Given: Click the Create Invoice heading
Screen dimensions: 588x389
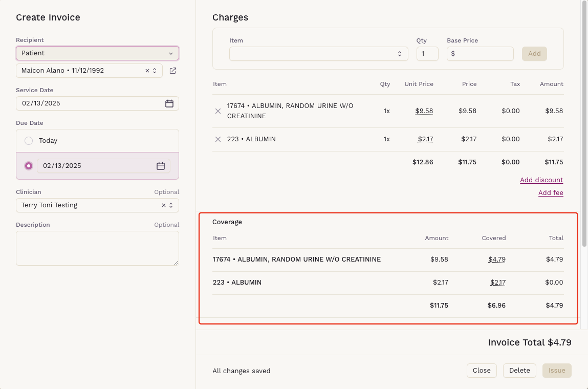Looking at the screenshot, I should click(48, 17).
